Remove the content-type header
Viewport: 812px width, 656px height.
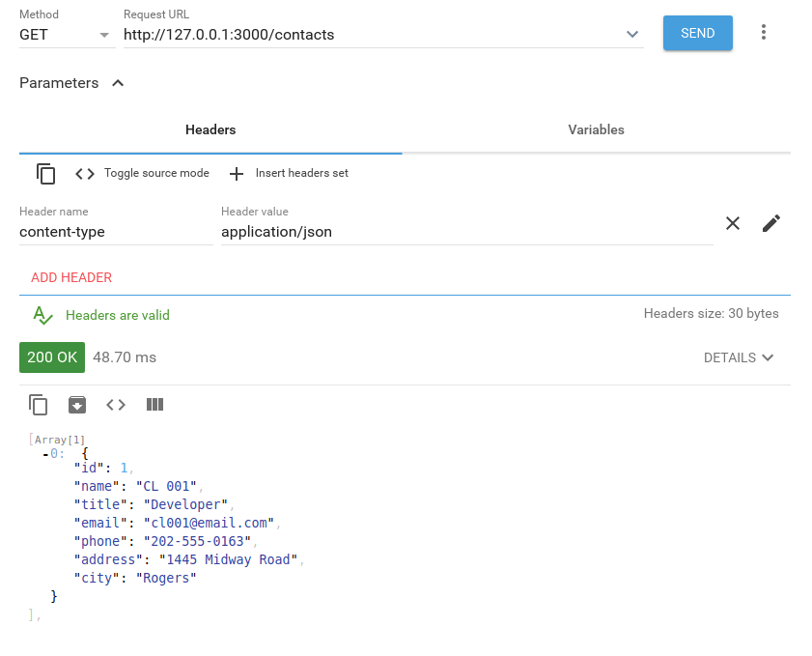tap(732, 223)
